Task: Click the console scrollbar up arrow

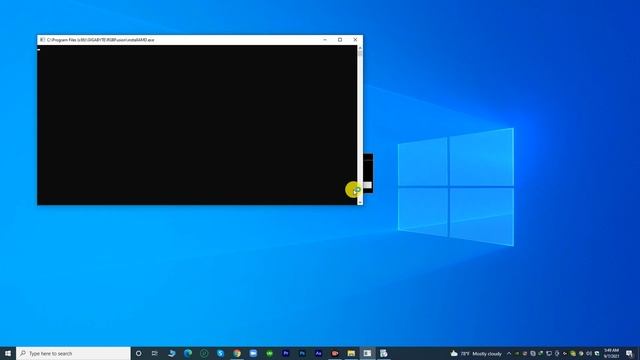Action: tap(360, 48)
